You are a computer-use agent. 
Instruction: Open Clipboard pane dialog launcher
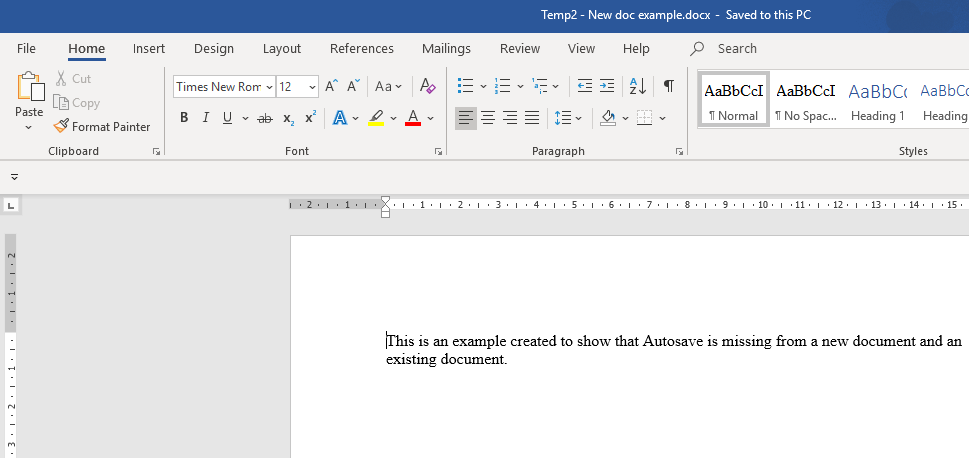coord(156,151)
